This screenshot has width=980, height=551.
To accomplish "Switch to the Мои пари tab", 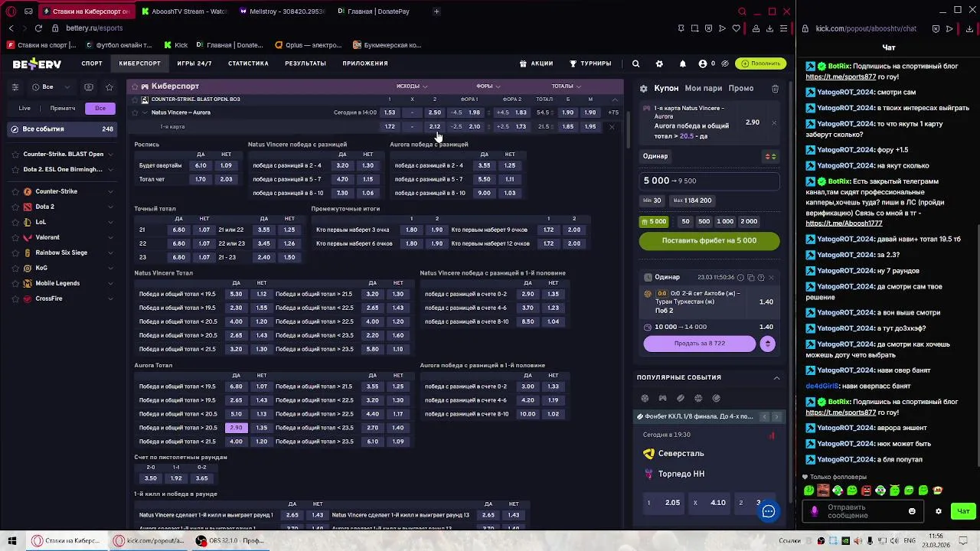I will point(704,89).
